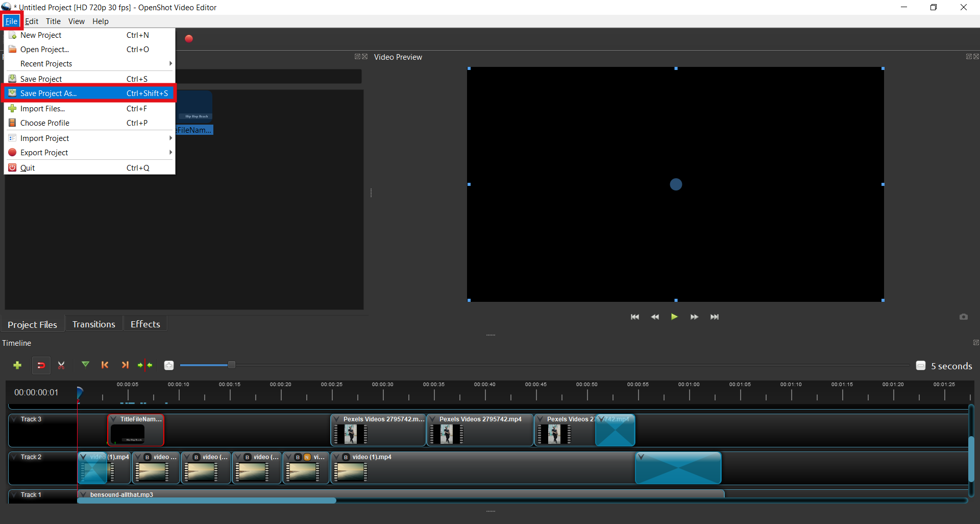The height and width of the screenshot is (524, 980).
Task: Expand the Import Project submenu arrow
Action: pyautogui.click(x=170, y=138)
